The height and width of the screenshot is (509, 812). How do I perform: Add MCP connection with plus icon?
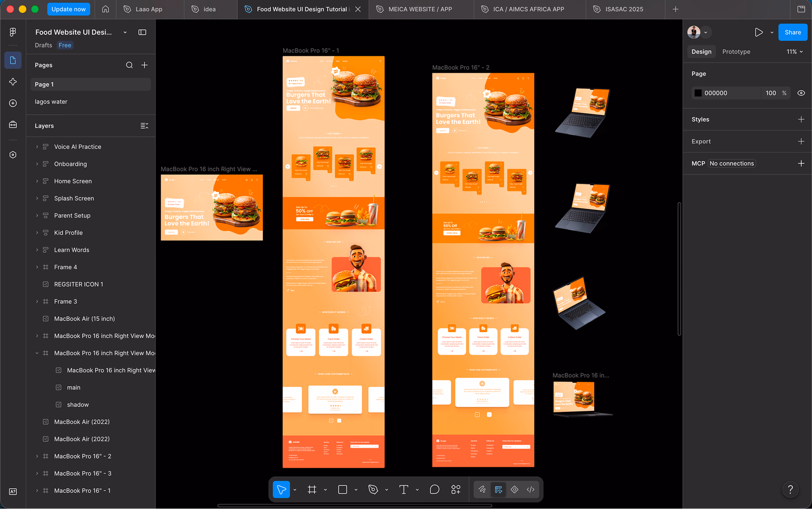tap(801, 164)
